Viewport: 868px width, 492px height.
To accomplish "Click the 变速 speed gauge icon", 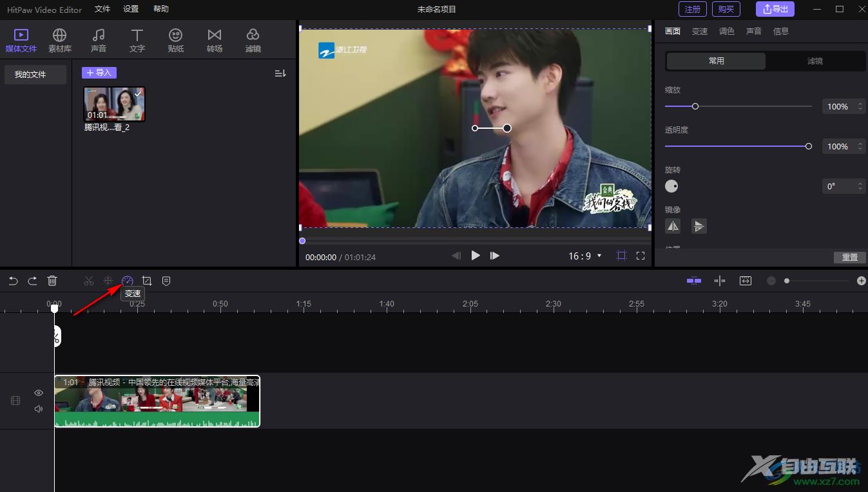I will (x=128, y=281).
